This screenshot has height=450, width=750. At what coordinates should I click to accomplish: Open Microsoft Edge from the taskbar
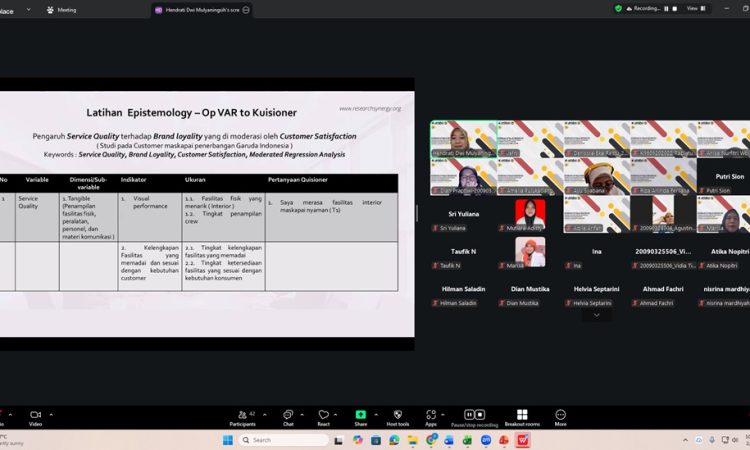point(394,440)
